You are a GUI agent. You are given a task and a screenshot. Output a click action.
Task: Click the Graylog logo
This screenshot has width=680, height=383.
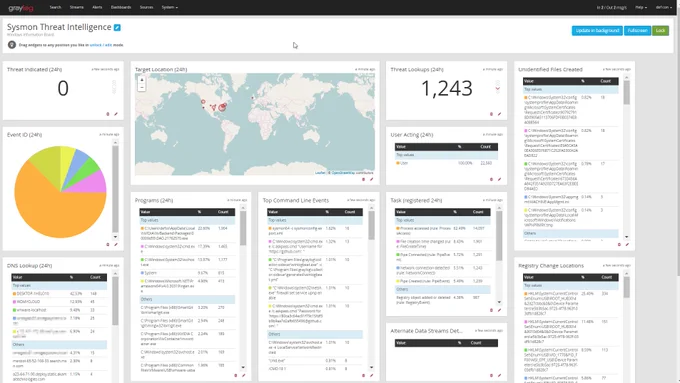pyautogui.click(x=20, y=8)
